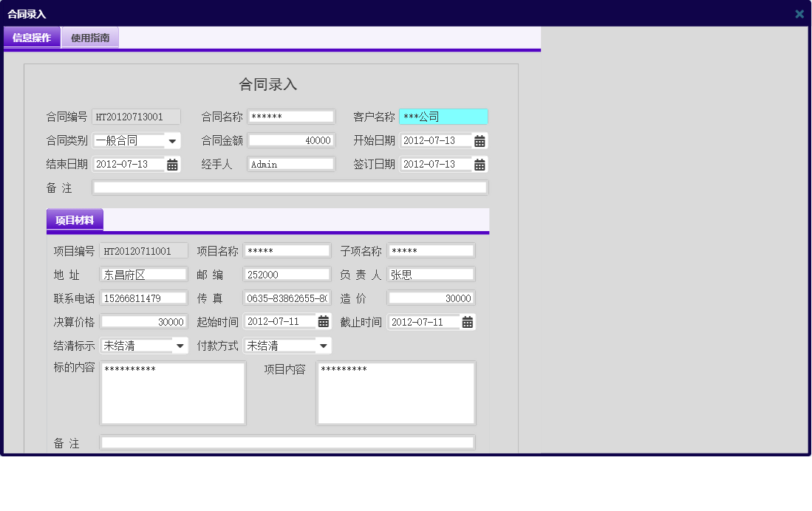The image size is (812, 511).
Task: Click the 项目材料 tab header
Action: [76, 220]
